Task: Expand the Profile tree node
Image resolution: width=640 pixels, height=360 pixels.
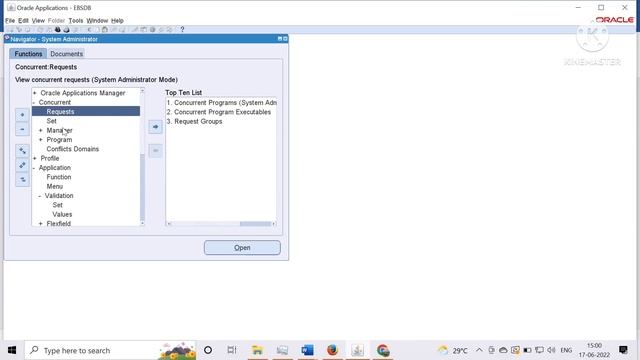Action: tap(35, 158)
